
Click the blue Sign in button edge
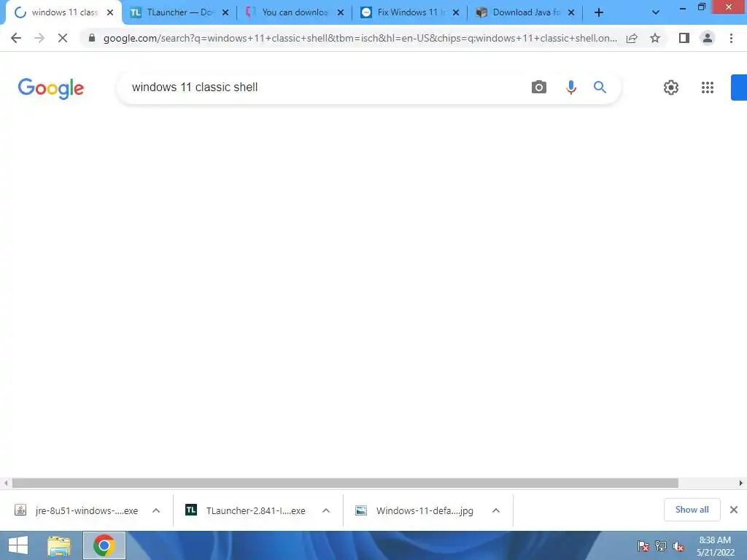pos(739,87)
